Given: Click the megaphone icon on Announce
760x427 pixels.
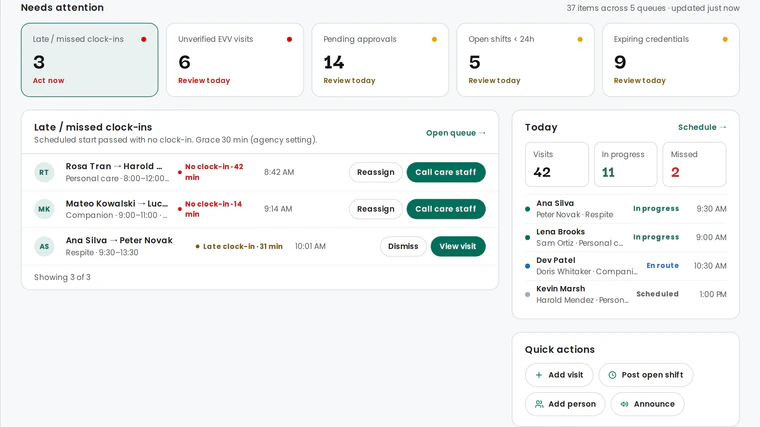Looking at the screenshot, I should (x=624, y=404).
